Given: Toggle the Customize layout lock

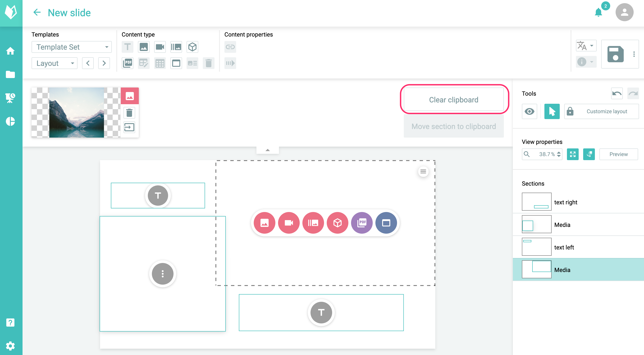Looking at the screenshot, I should 570,111.
